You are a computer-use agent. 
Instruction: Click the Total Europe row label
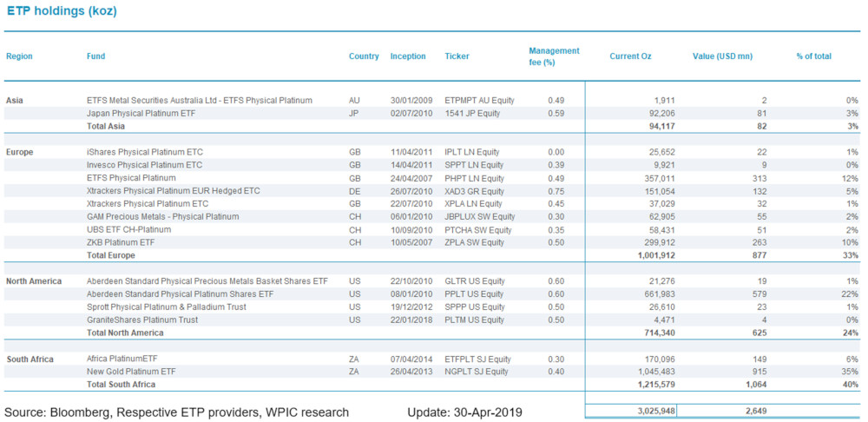coord(111,255)
